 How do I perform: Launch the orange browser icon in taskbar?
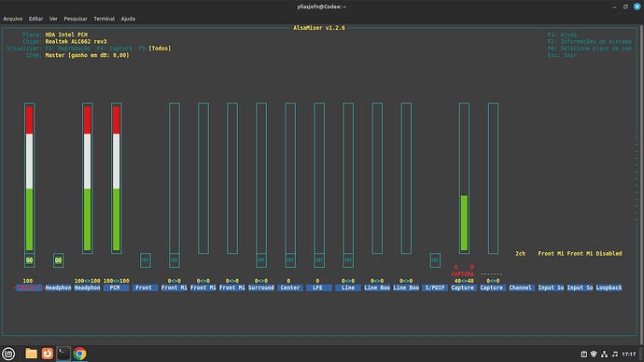[48, 354]
